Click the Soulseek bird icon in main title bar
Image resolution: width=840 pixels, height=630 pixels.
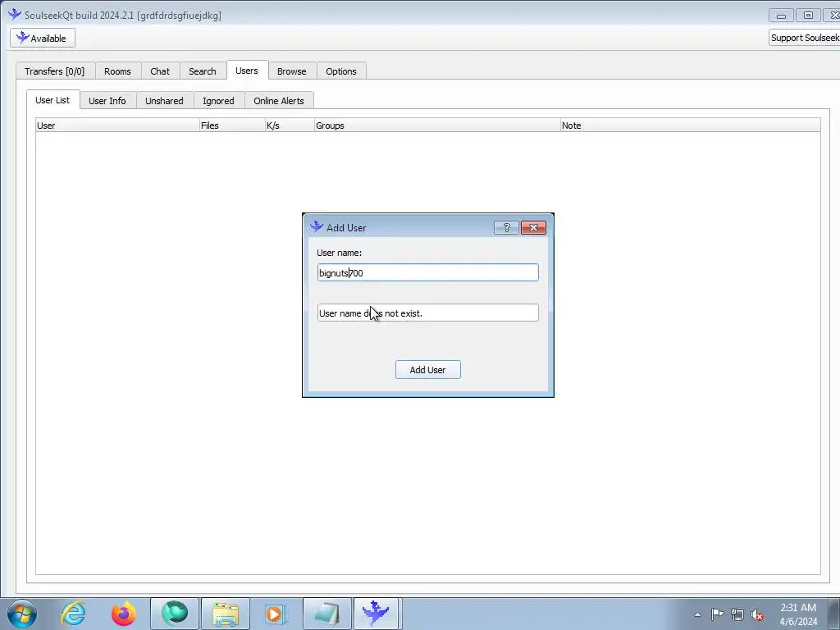click(x=15, y=15)
